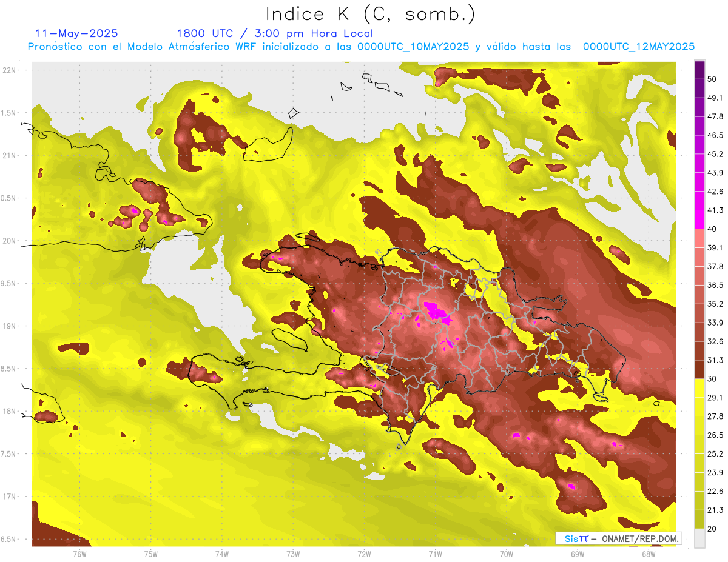Click the colorbar value "50"
The height and width of the screenshot is (562, 728).
point(712,79)
